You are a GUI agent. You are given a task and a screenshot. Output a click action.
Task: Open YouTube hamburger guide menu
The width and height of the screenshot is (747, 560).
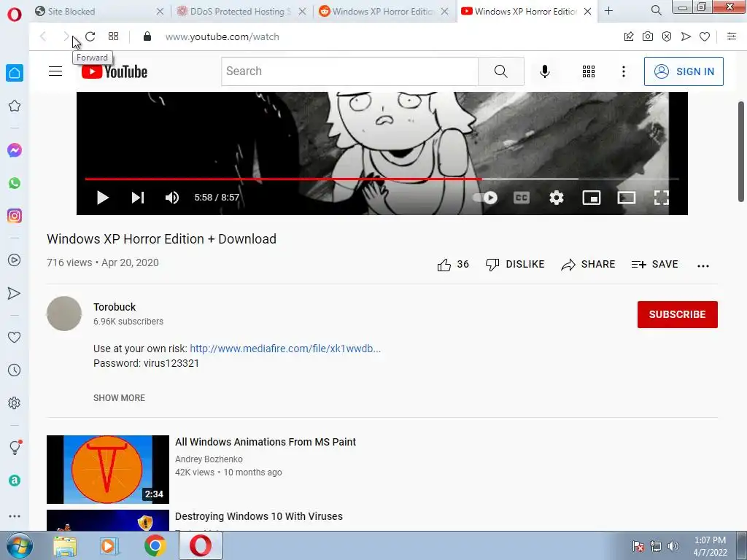click(55, 71)
